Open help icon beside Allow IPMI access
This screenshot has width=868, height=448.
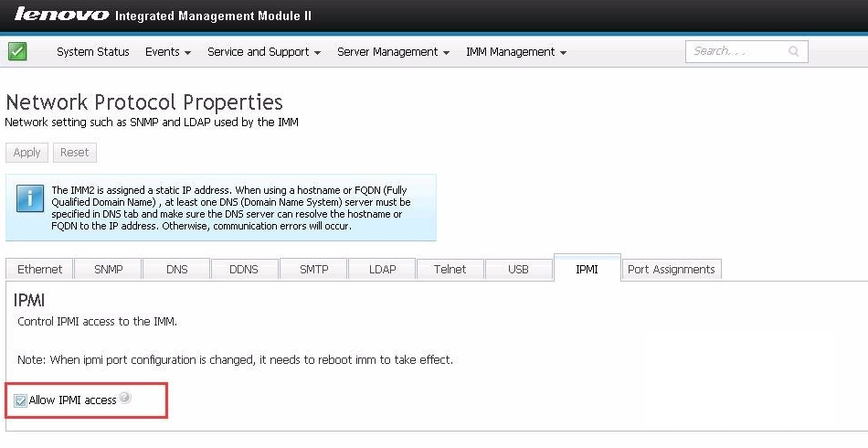(x=126, y=397)
